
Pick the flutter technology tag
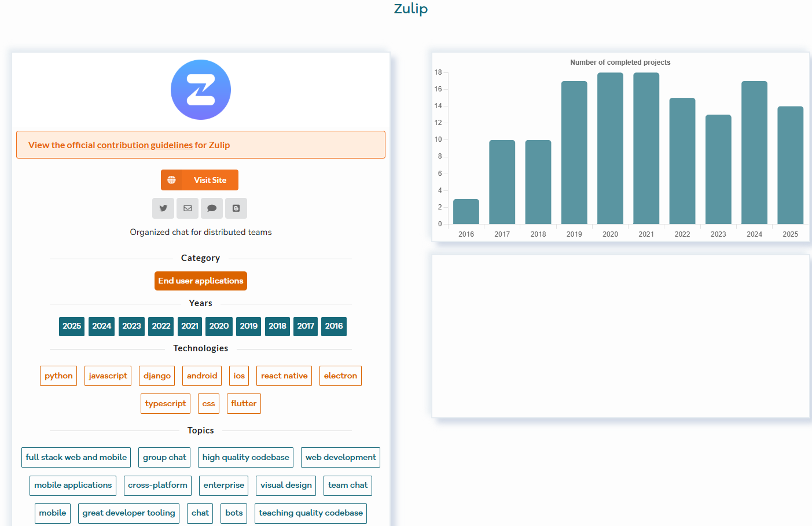click(244, 404)
